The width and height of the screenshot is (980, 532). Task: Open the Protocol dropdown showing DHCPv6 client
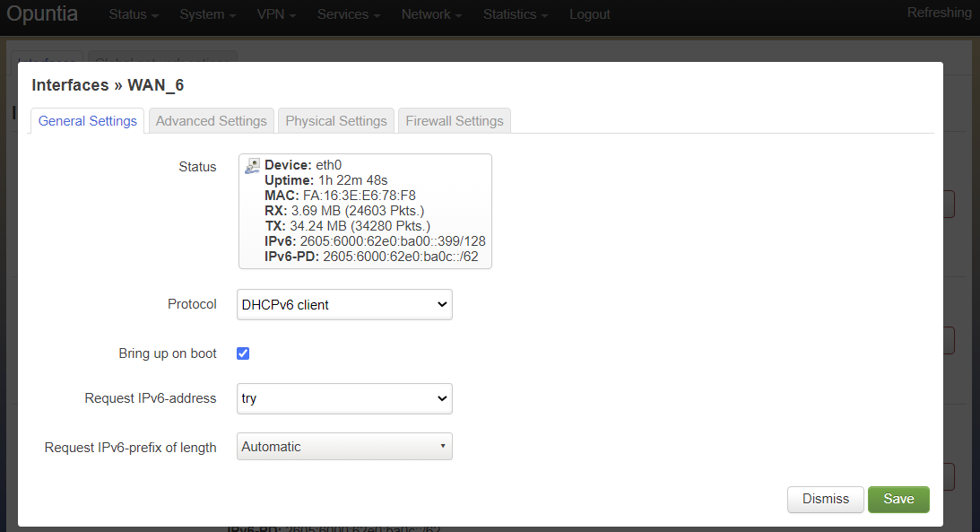tap(344, 304)
